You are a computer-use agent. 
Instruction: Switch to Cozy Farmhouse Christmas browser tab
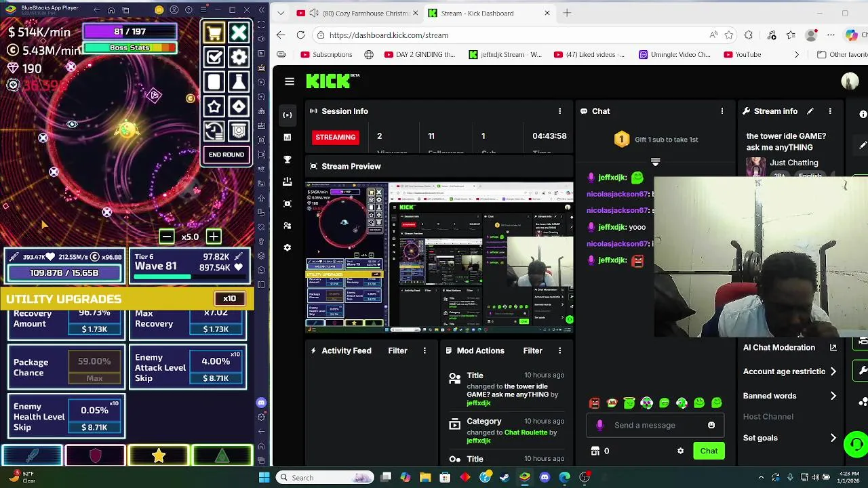tap(358, 13)
